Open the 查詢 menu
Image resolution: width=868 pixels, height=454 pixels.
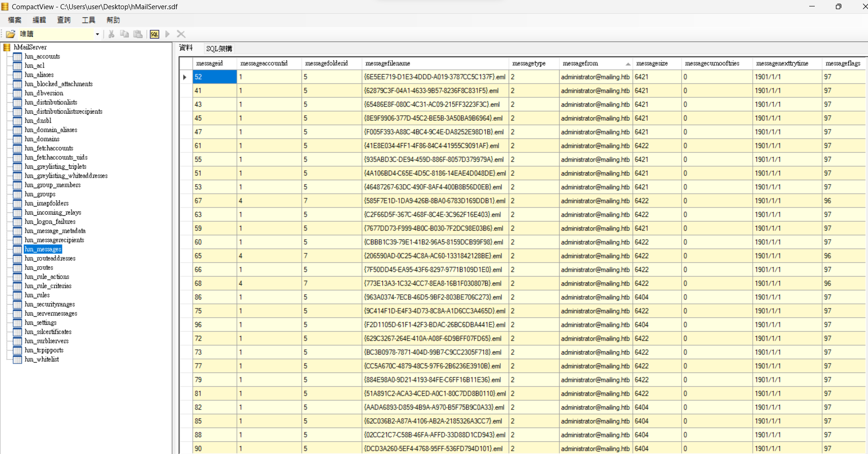pos(64,20)
